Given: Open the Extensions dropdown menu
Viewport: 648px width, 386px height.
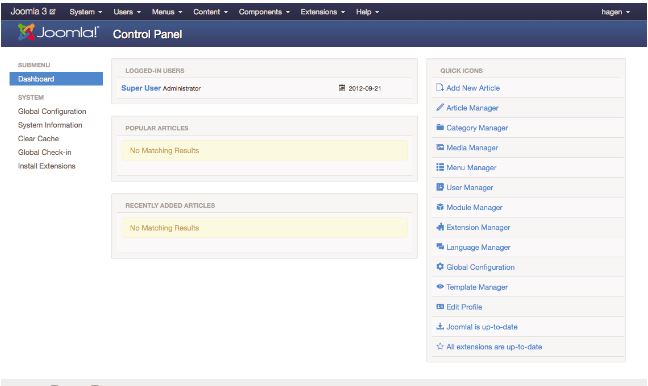Looking at the screenshot, I should click(323, 12).
